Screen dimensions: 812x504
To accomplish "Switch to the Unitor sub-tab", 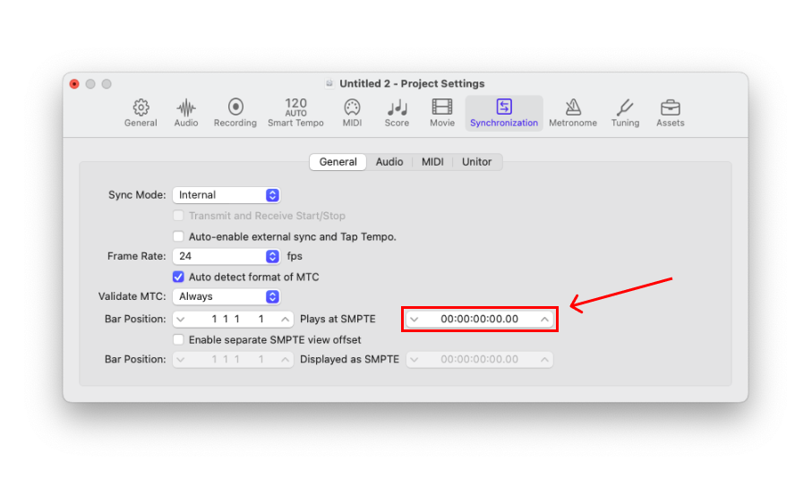I will pyautogui.click(x=476, y=162).
